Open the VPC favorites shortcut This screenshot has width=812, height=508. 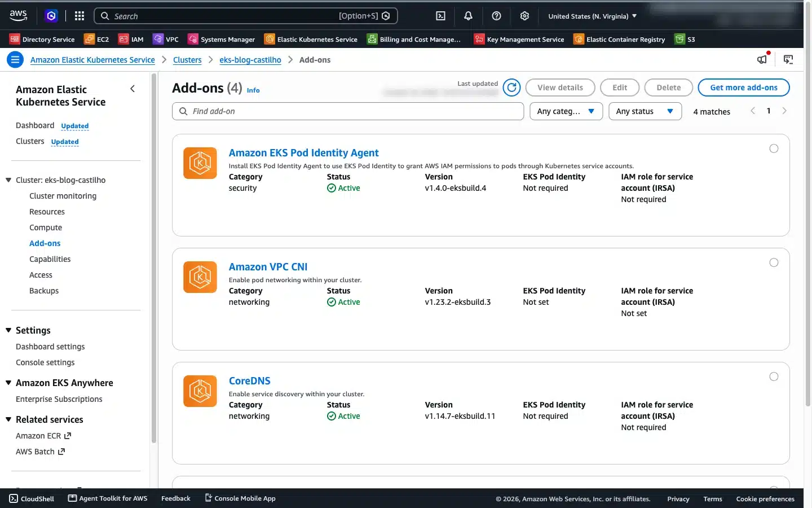click(x=166, y=39)
